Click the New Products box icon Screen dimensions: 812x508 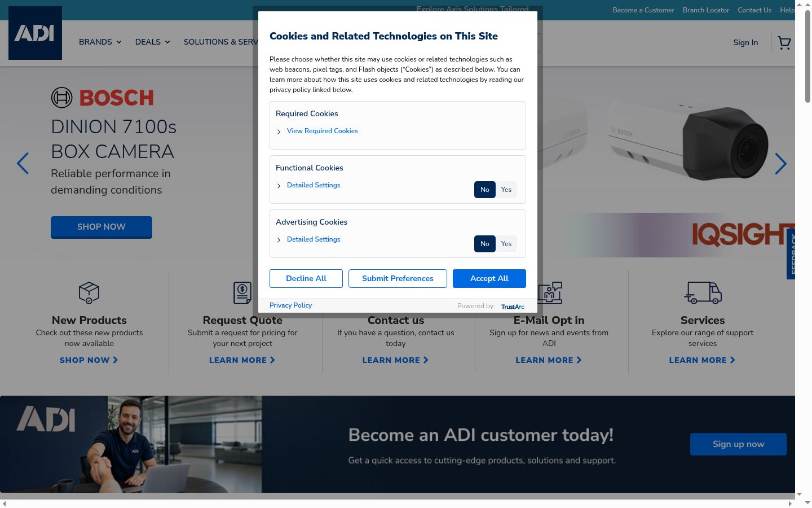pos(89,292)
